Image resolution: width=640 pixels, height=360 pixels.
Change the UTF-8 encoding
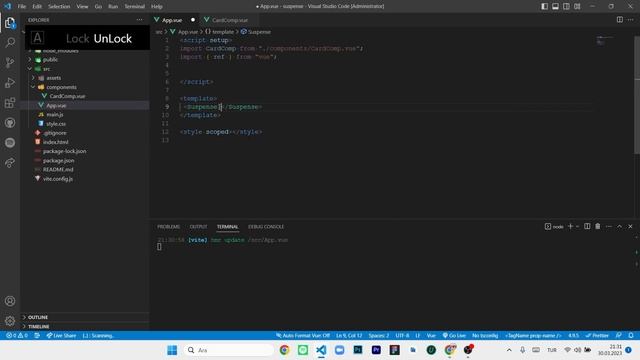(402, 335)
